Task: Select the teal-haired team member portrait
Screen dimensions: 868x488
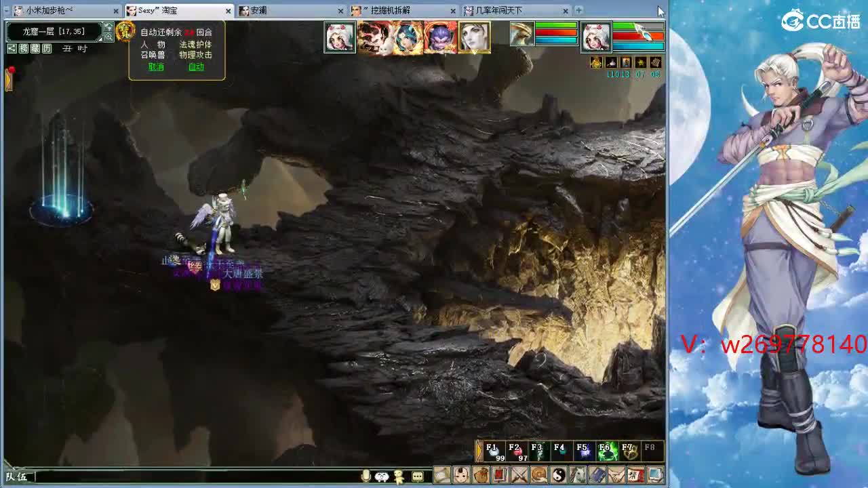Action: (408, 37)
